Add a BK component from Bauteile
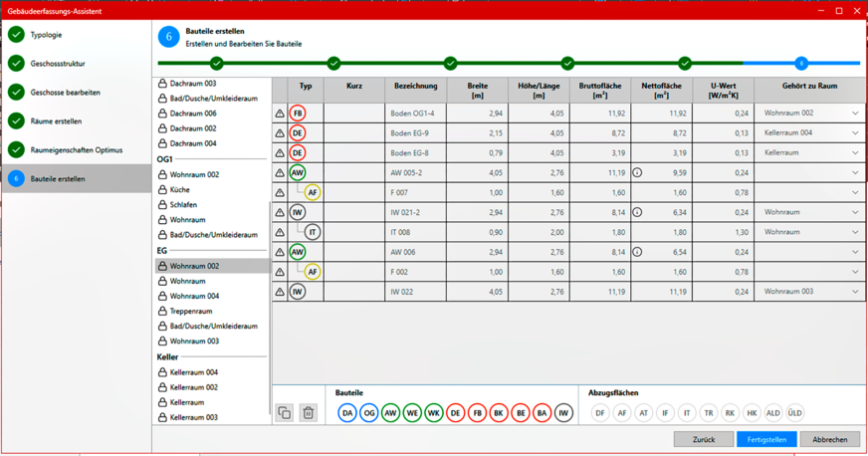 499,413
